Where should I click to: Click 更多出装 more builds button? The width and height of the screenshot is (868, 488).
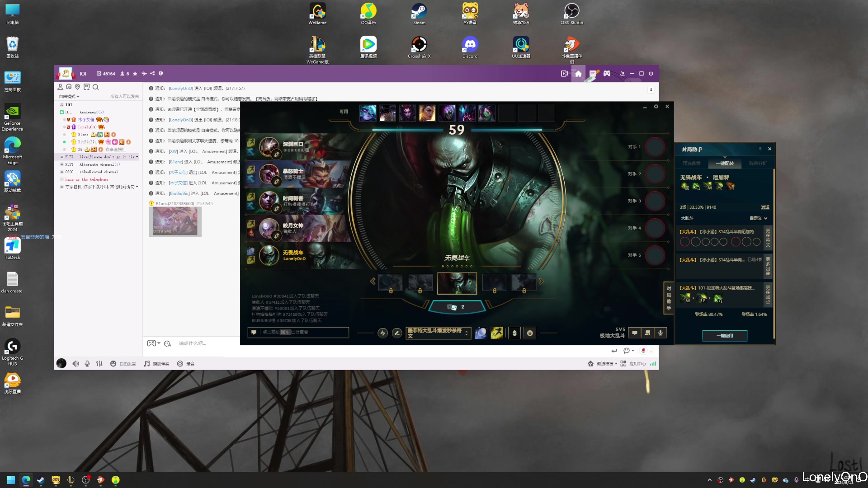point(768,266)
